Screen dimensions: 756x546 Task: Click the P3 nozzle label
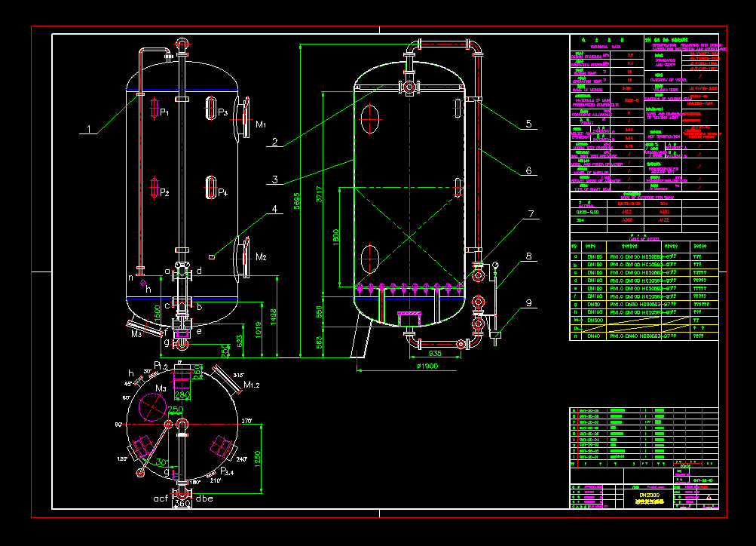[223, 112]
